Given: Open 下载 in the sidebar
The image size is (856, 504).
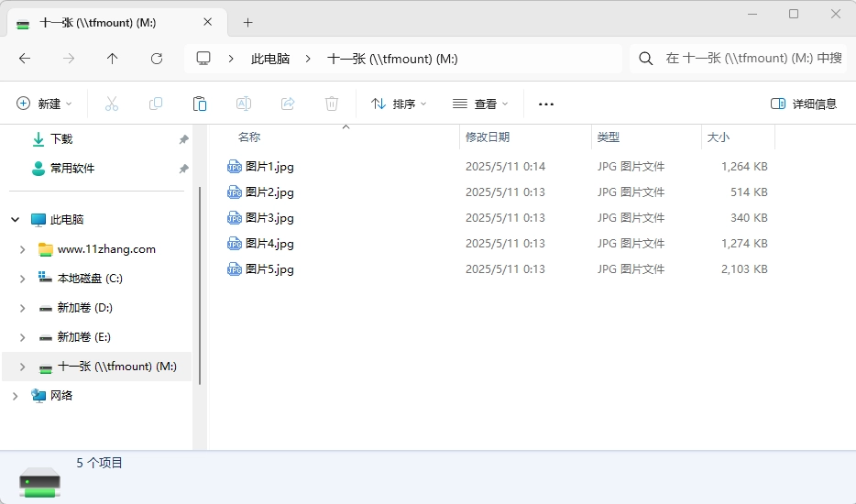Looking at the screenshot, I should pos(61,139).
